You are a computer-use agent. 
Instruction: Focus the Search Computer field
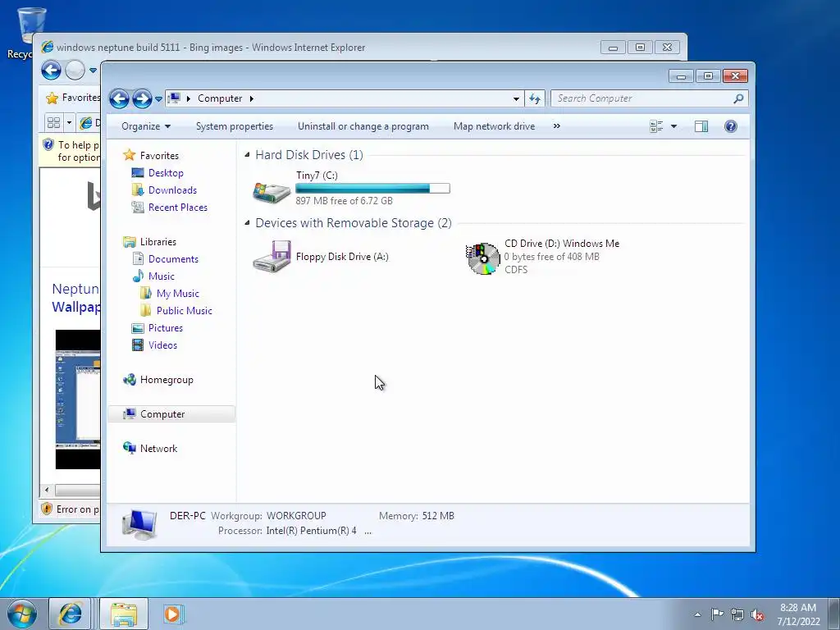tap(643, 98)
